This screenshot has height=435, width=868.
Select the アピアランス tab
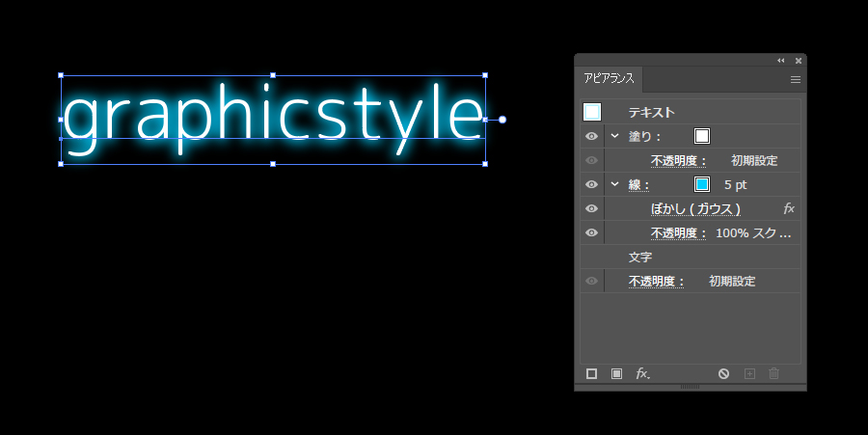[609, 78]
